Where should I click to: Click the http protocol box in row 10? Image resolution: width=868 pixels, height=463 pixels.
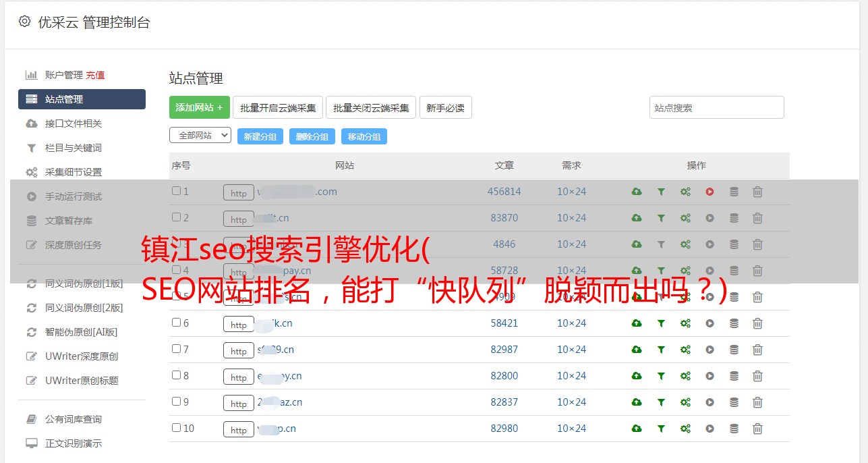click(x=239, y=429)
